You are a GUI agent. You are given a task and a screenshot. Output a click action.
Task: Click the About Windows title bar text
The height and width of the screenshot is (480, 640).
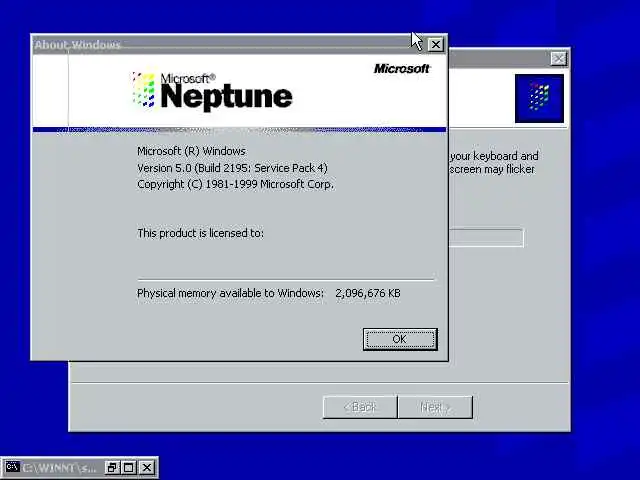tap(77, 44)
